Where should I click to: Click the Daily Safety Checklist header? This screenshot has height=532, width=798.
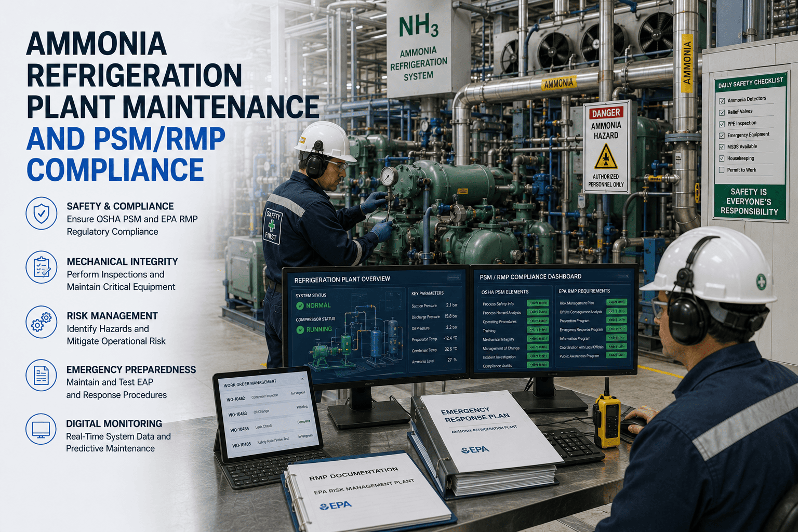(x=750, y=83)
